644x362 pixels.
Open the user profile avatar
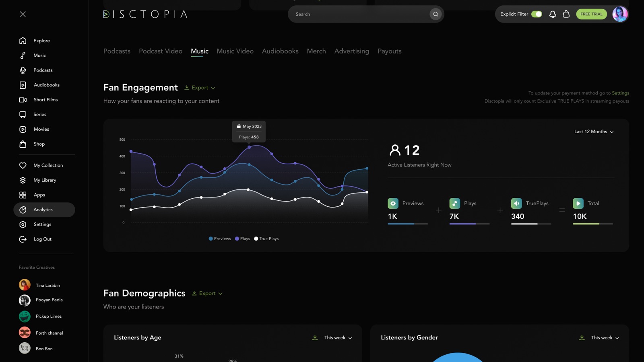[x=620, y=14]
